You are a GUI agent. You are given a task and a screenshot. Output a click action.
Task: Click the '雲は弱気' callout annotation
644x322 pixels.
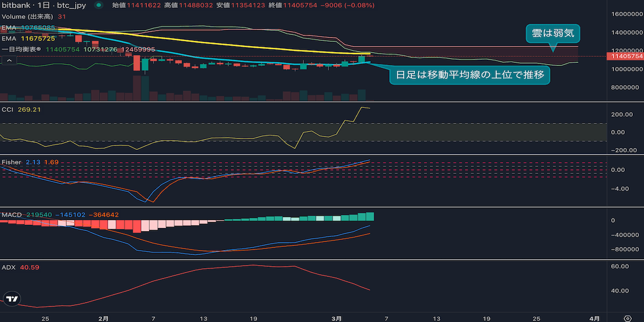(x=552, y=33)
